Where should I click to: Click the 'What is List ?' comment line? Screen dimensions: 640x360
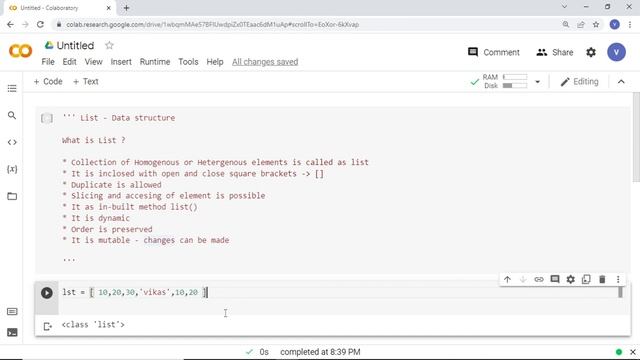tap(93, 140)
